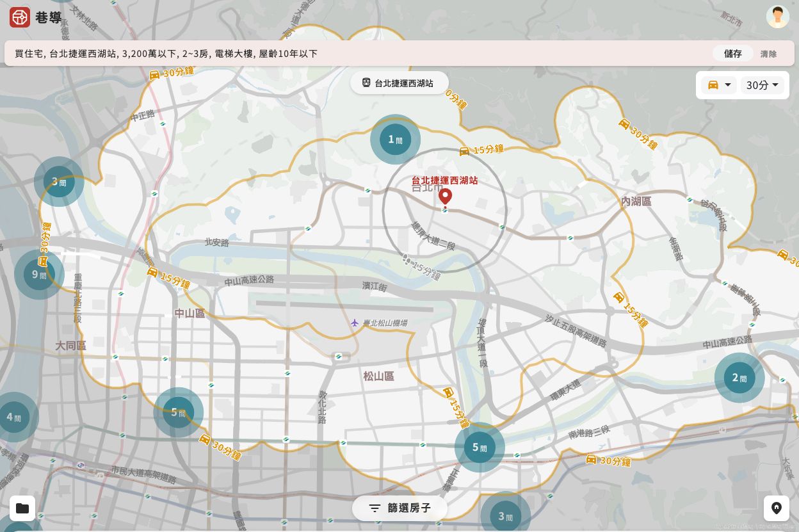Viewport: 799px width, 532px height.
Task: Click the 巷導 logo icon
Action: pyautogui.click(x=20, y=17)
